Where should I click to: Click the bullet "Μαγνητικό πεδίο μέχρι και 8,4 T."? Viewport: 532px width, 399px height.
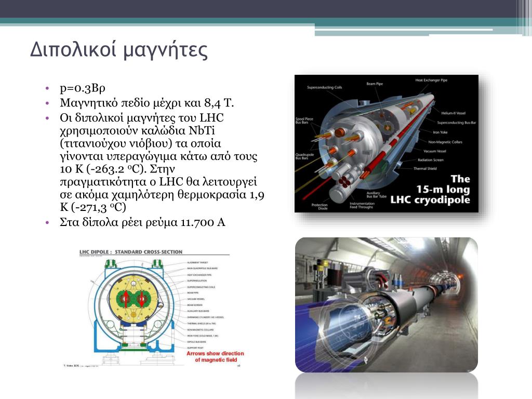click(x=147, y=102)
